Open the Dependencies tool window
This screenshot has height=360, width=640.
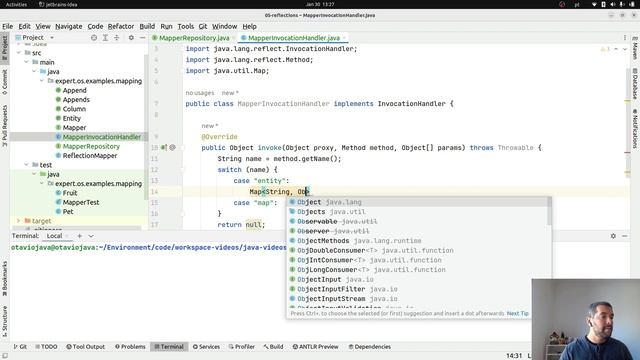369,347
